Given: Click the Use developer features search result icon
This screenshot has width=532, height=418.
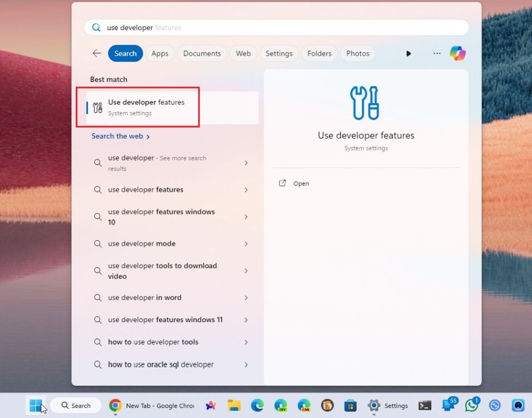Looking at the screenshot, I should click(x=97, y=106).
